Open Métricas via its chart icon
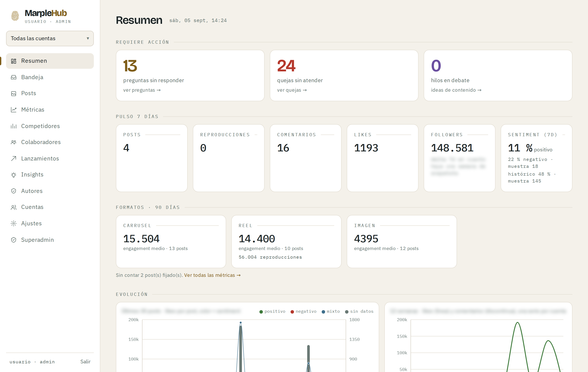 pos(14,110)
